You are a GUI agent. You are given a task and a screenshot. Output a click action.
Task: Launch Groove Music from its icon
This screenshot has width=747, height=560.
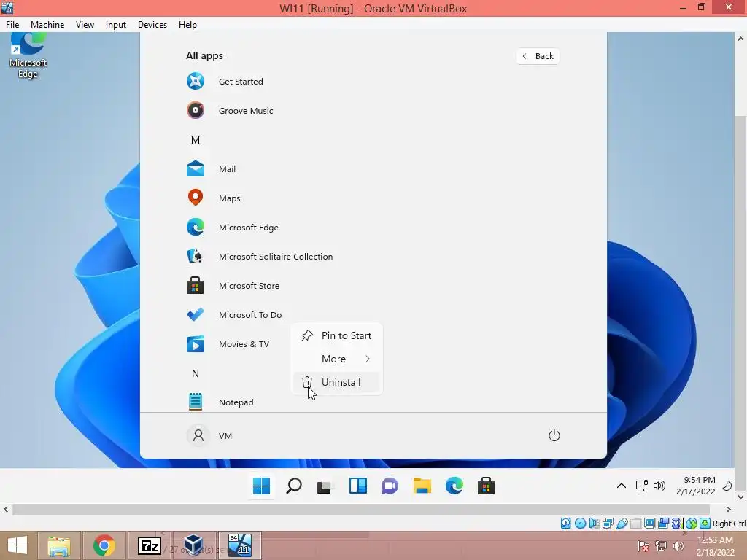coord(196,111)
